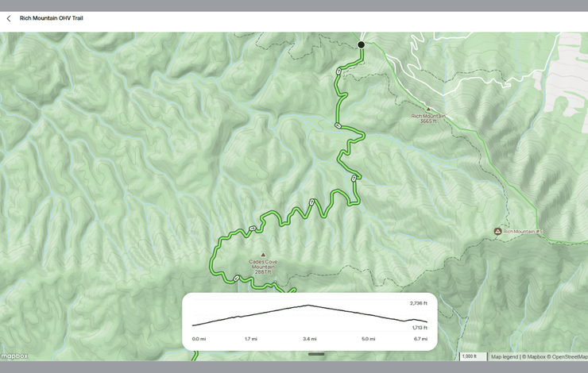
Task: Click the 2,736 ft max elevation label
Action: coord(419,303)
